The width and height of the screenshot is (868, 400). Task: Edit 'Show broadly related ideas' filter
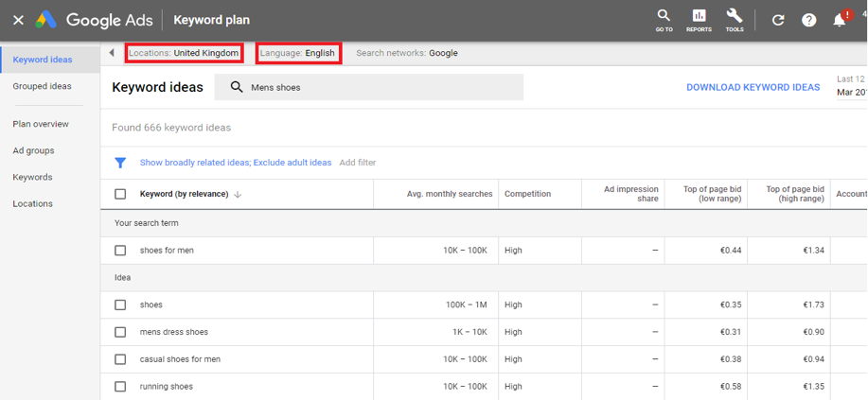(194, 163)
